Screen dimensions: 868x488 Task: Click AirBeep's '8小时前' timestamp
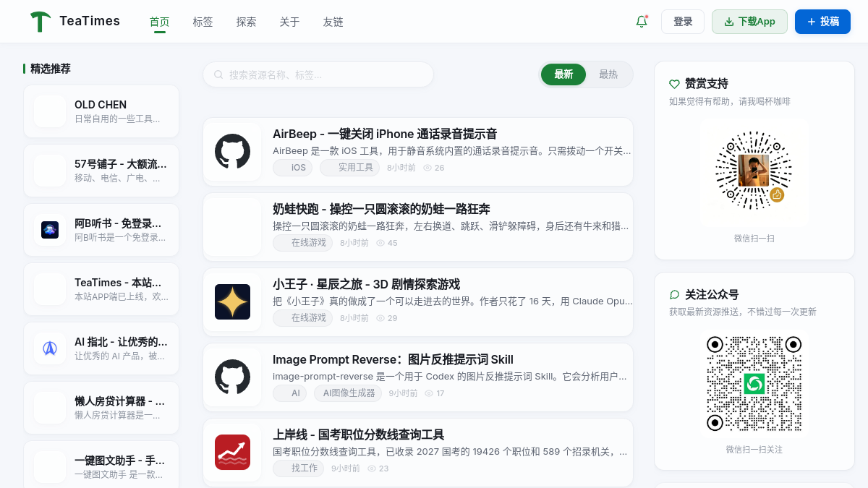pos(401,168)
